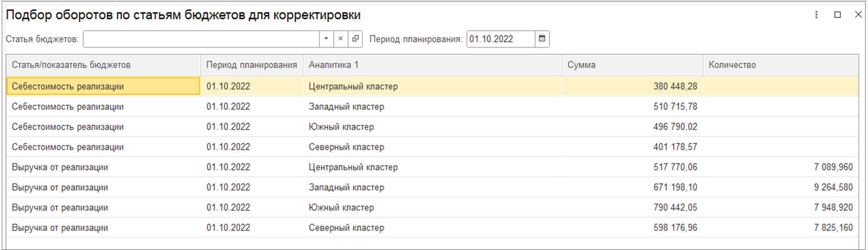Expand the Статья бюджетов dropdown list

pos(326,39)
